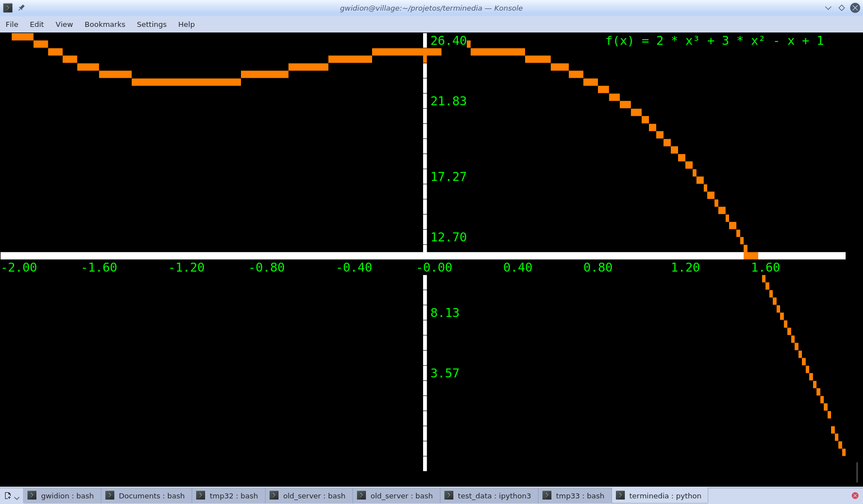The width and height of the screenshot is (863, 504).
Task: Open a new terminal tab with the new-tab icon
Action: coord(7,495)
